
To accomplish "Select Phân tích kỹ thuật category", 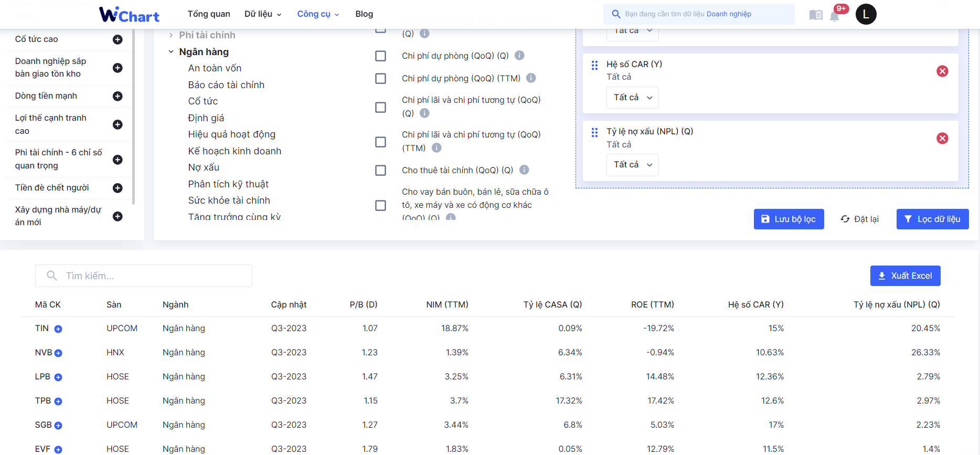I will point(228,184).
